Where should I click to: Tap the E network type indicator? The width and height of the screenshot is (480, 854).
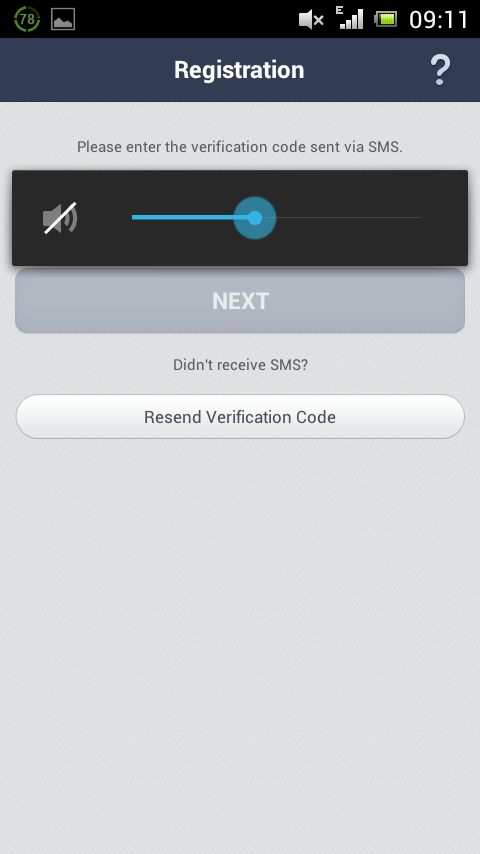(339, 10)
